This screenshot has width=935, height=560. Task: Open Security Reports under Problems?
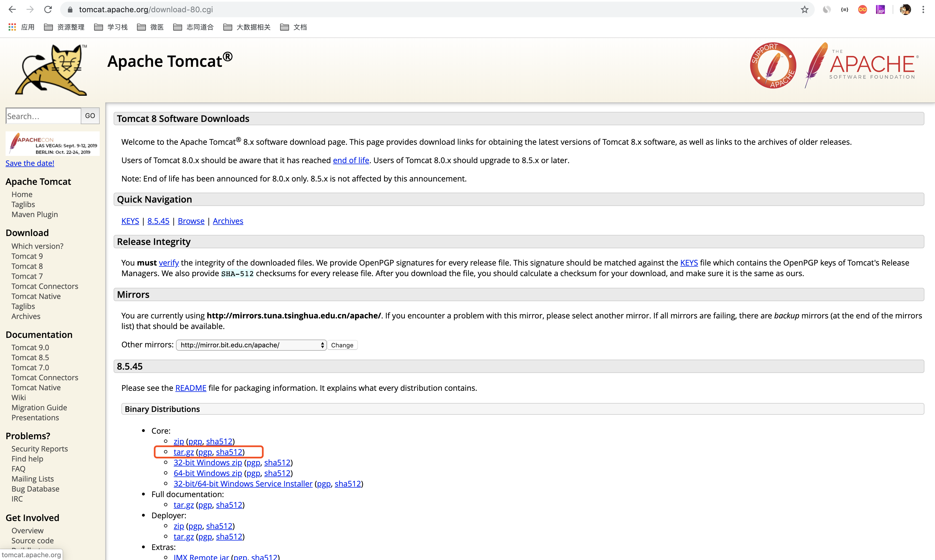click(40, 449)
